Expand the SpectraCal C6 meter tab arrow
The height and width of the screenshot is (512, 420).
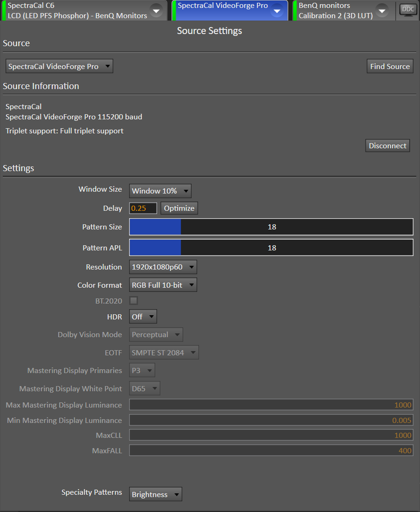[156, 11]
